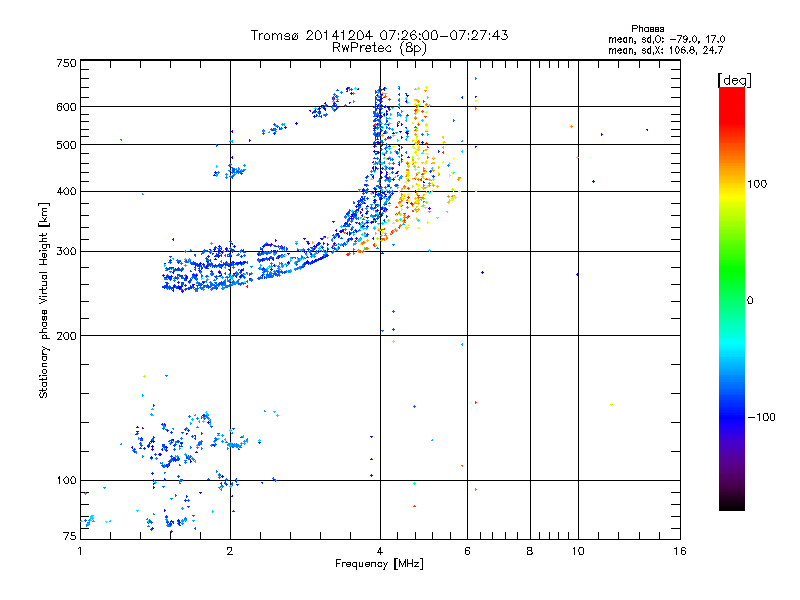Click the y-axis tick label '750'
800x600 pixels.
(66, 63)
